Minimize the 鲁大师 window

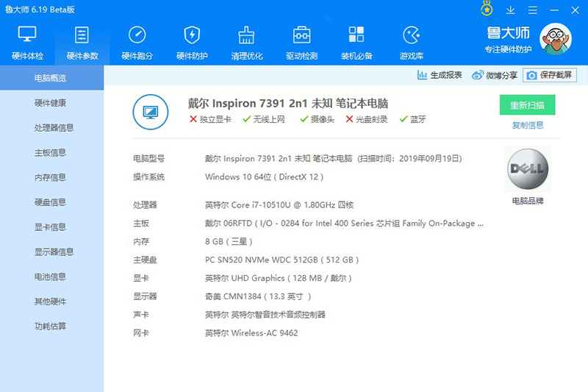pyautogui.click(x=554, y=10)
